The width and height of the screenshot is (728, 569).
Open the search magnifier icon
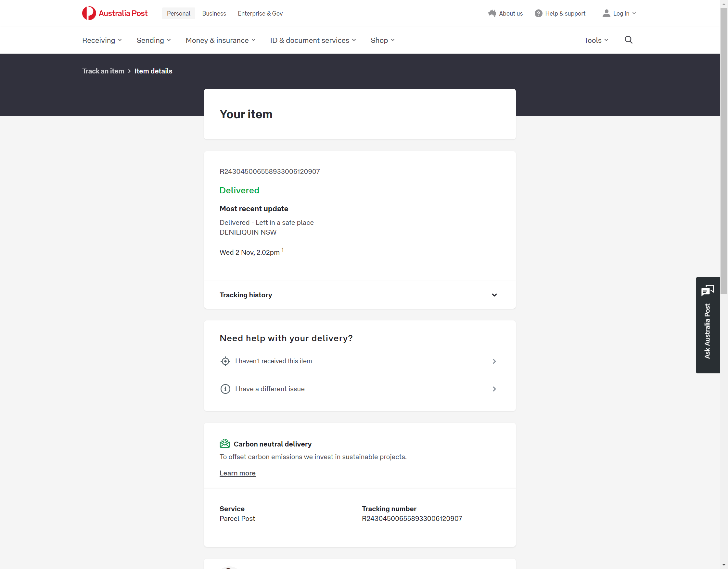click(x=628, y=40)
